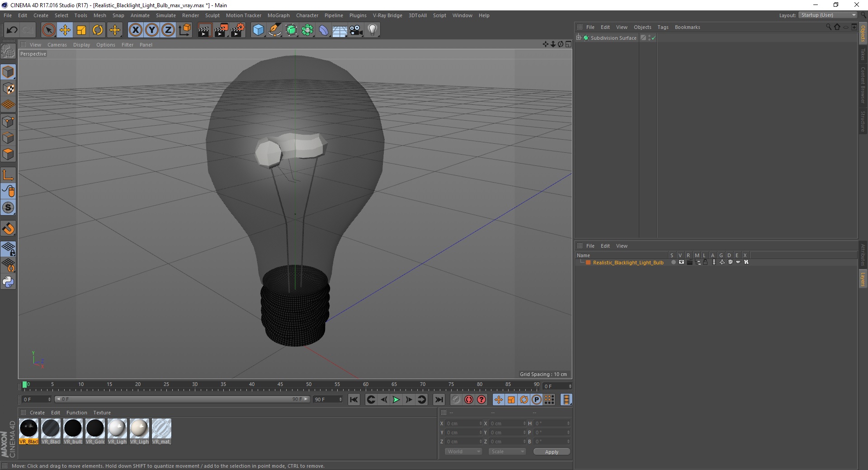Viewport: 868px width, 470px height.
Task: Open the World coordinate mode dropdown
Action: (x=463, y=451)
